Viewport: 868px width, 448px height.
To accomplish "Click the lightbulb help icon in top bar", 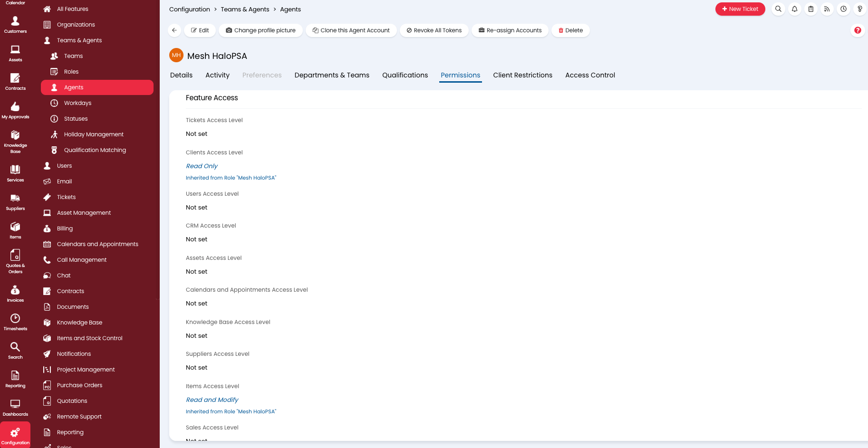I will coord(859,9).
